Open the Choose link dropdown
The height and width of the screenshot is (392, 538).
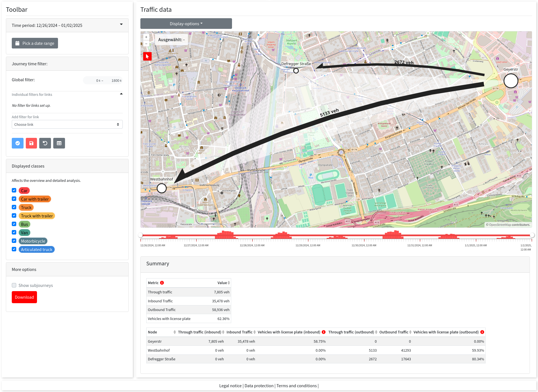coord(67,124)
